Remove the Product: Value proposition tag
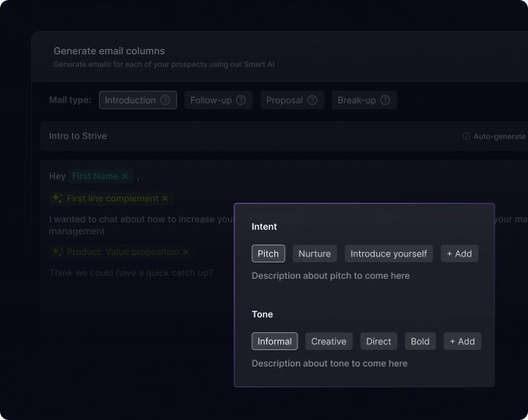 [186, 252]
